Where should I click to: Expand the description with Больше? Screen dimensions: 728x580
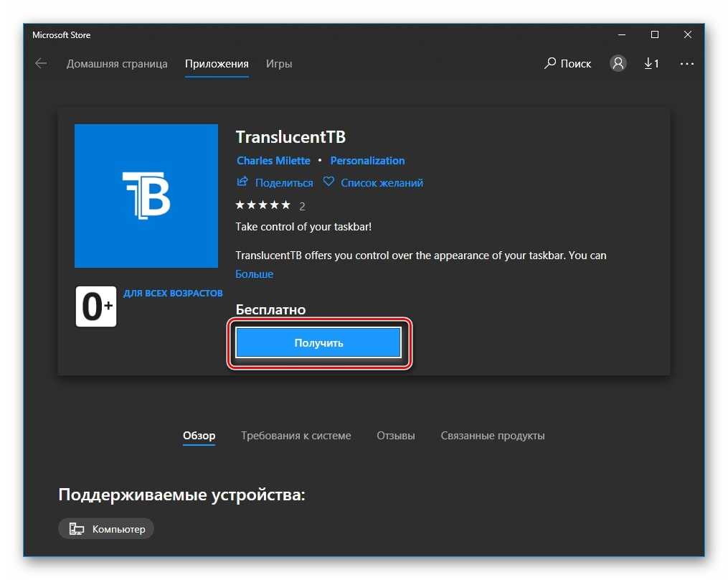tap(254, 273)
